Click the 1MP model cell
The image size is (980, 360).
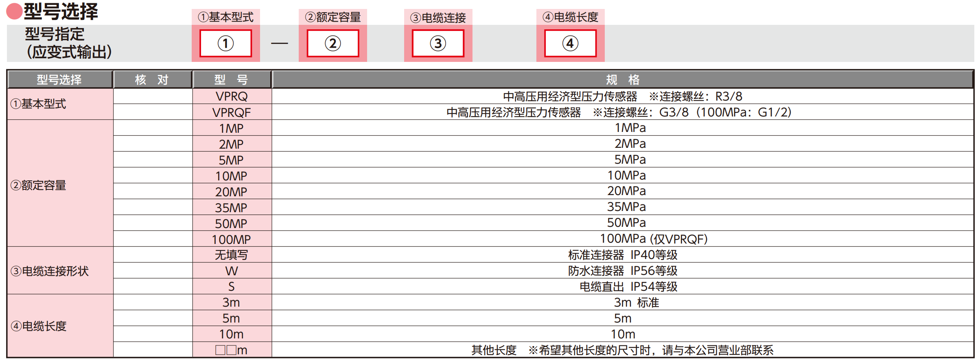tap(232, 128)
